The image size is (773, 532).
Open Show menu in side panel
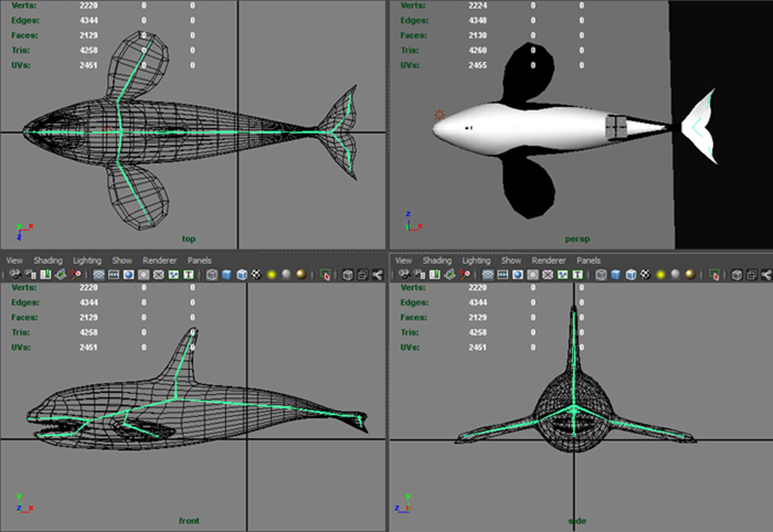point(511,261)
